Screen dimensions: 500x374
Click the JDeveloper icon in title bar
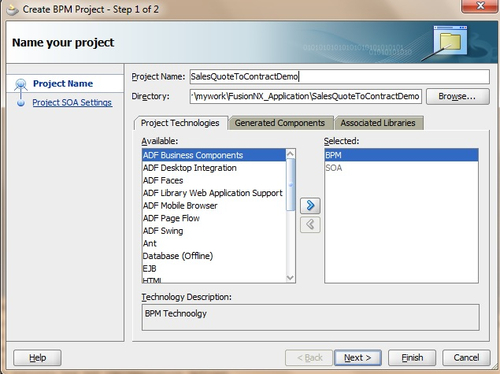pyautogui.click(x=13, y=10)
